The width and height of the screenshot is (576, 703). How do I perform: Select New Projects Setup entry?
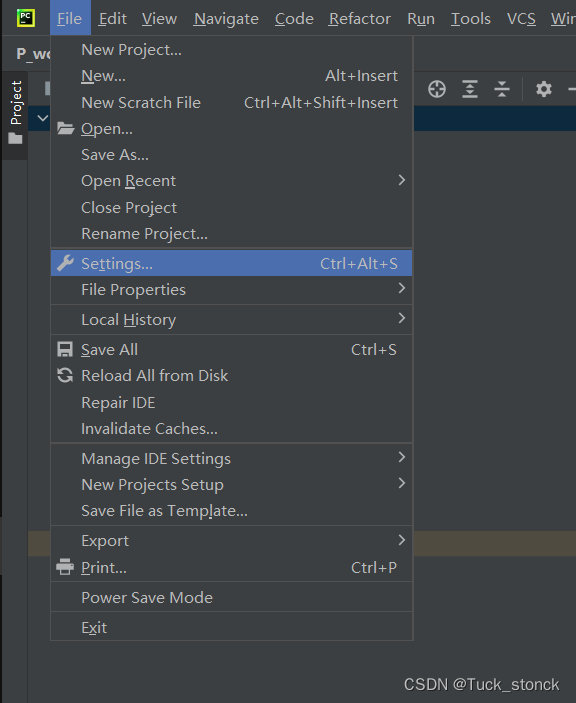[x=231, y=484]
